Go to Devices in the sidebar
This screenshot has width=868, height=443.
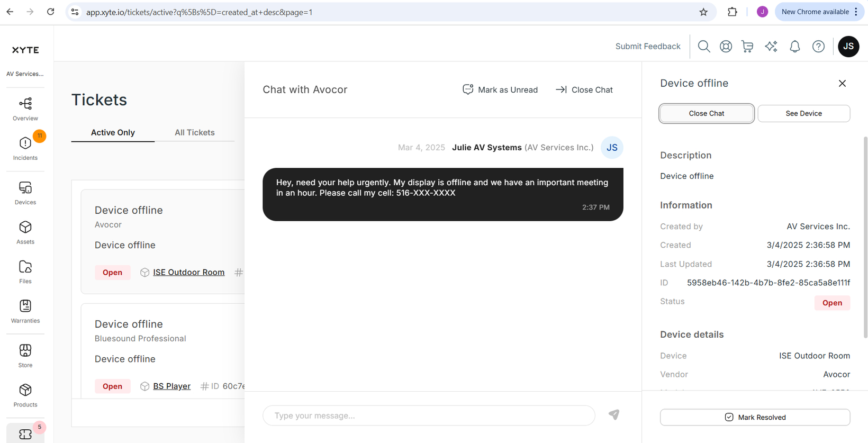(x=25, y=193)
